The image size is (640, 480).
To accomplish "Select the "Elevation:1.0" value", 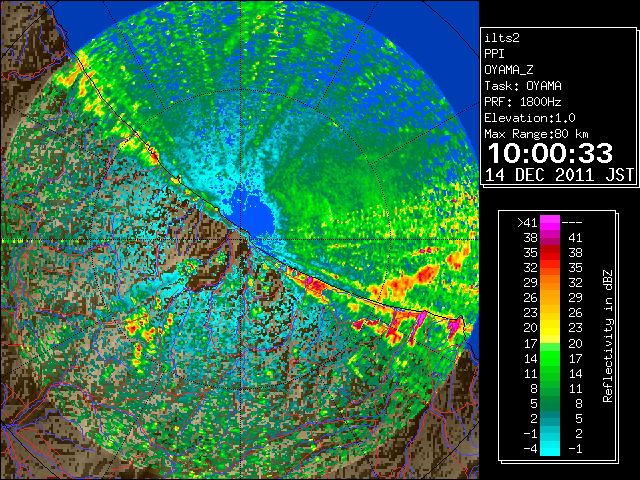I will (530, 118).
